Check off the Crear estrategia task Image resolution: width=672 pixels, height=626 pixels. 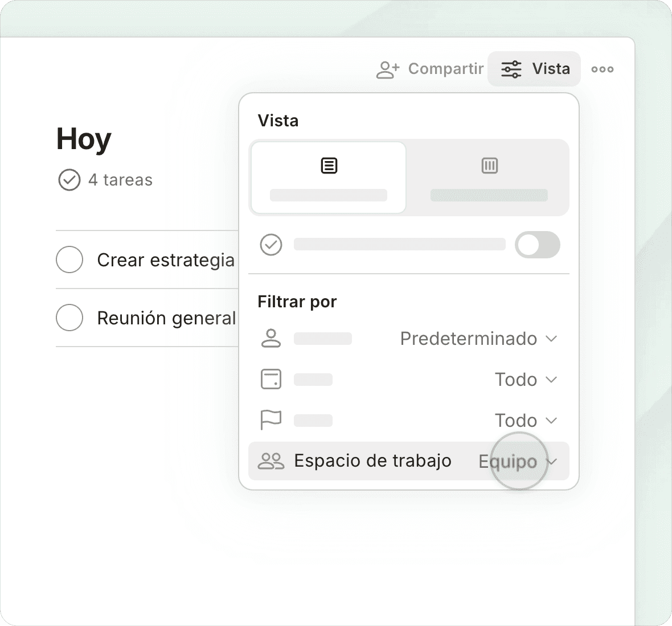pos(69,260)
